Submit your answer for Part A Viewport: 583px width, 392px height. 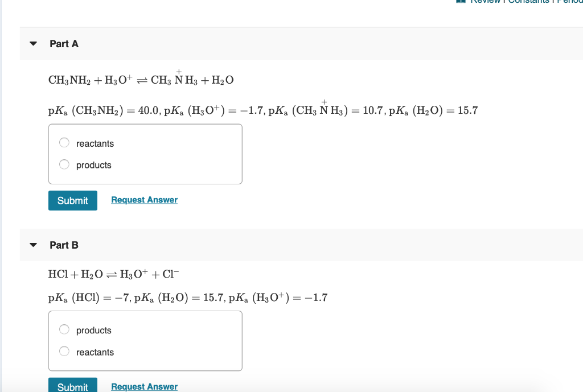coord(72,200)
